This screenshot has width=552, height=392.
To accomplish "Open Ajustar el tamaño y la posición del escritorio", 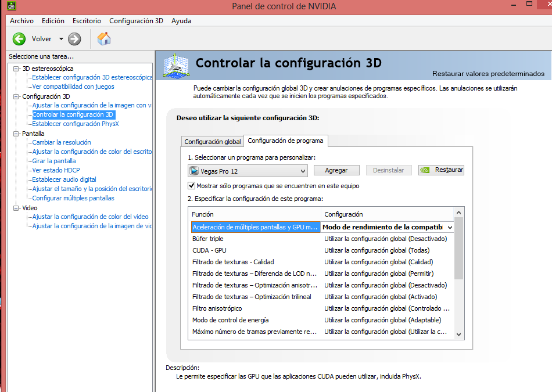I will point(92,189).
